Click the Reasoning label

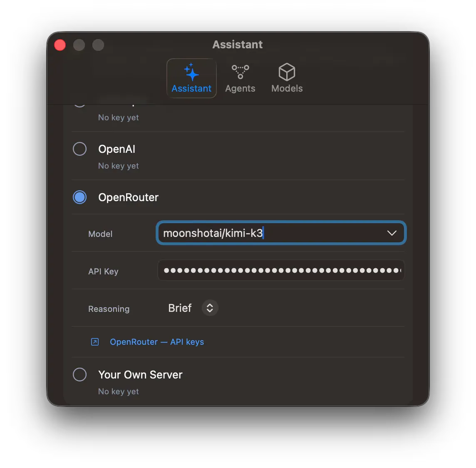pyautogui.click(x=109, y=309)
